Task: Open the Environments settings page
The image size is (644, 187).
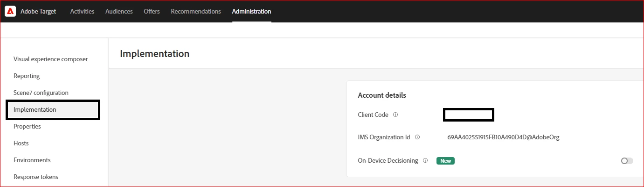Action: [32, 160]
